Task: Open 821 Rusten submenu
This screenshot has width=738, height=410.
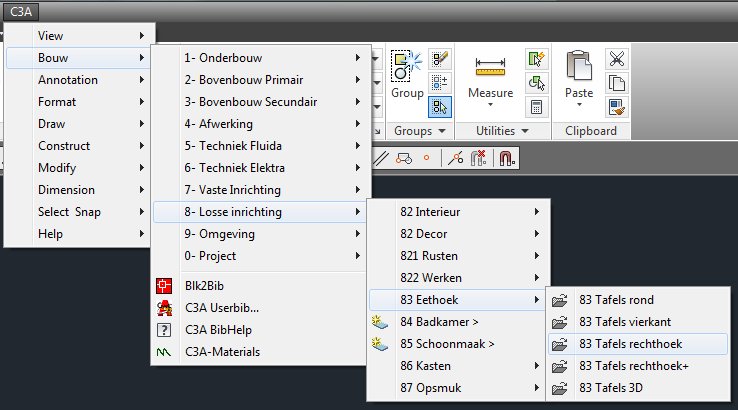Action: [456, 256]
